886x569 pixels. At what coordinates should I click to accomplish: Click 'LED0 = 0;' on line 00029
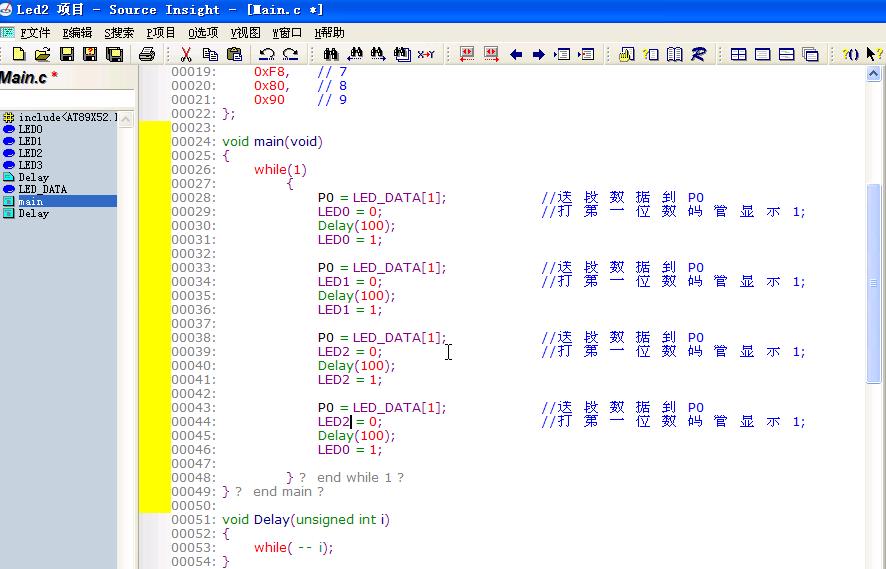(x=350, y=211)
